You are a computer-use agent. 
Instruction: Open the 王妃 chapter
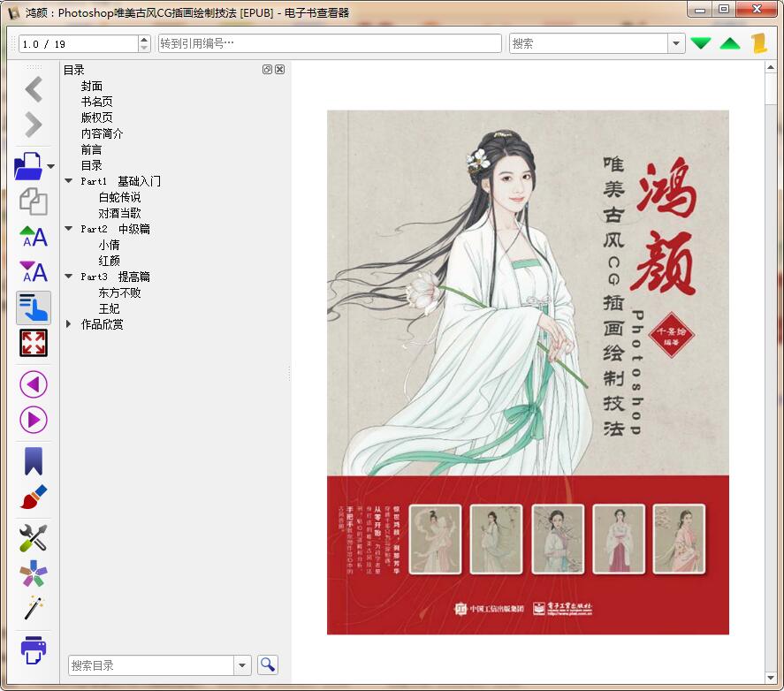pyautogui.click(x=109, y=308)
